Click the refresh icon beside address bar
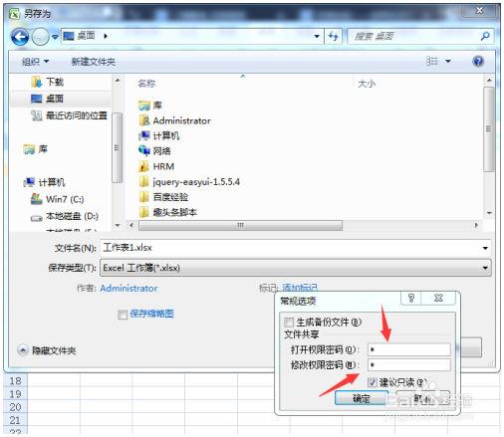The height and width of the screenshot is (437, 504). (334, 36)
